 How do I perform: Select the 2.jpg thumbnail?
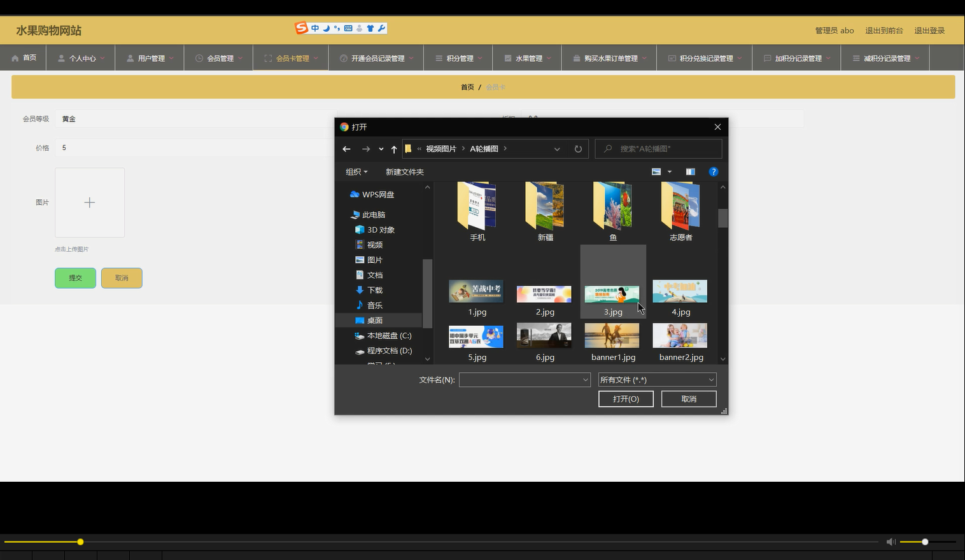[544, 294]
